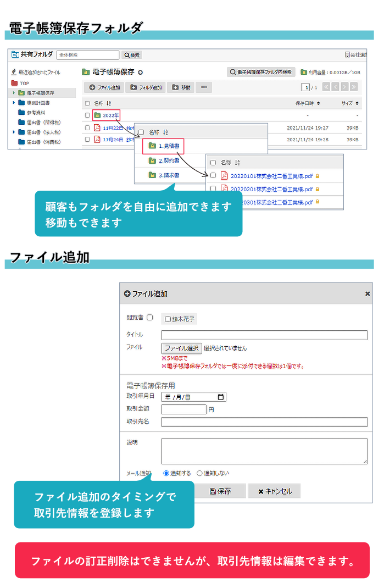384x588 pixels.
Task: Click the 検索 magnifier button
Action: [x=132, y=55]
